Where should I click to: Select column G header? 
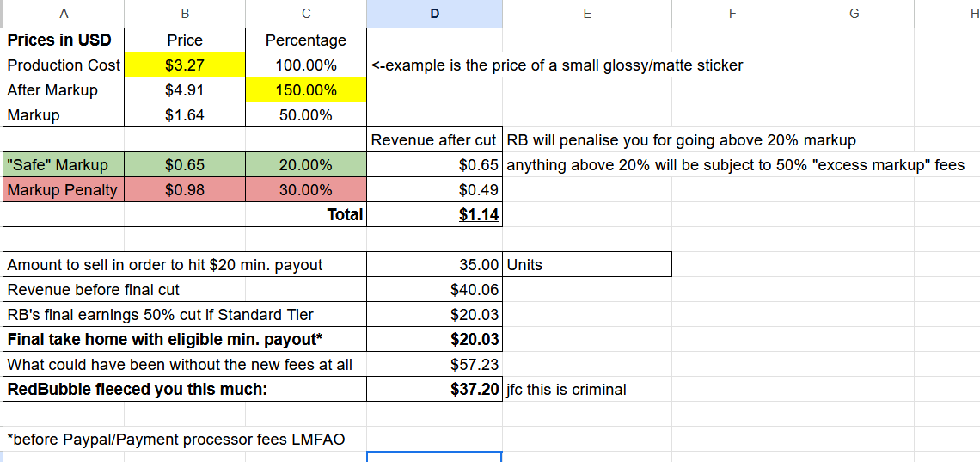(x=853, y=13)
